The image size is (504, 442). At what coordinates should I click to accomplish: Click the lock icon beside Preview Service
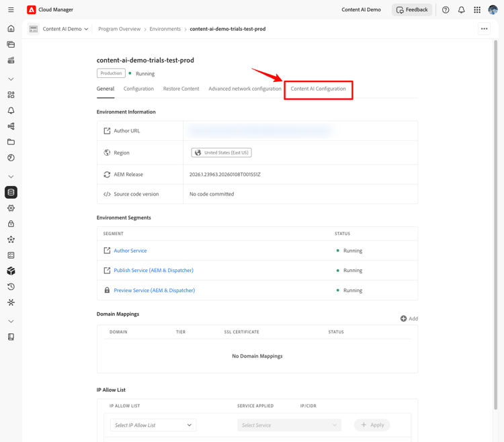point(107,290)
